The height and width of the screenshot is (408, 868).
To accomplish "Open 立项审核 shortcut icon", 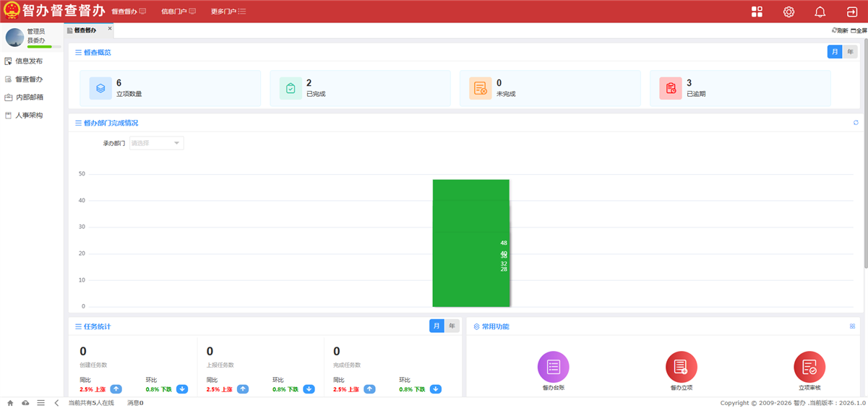I will [x=809, y=367].
